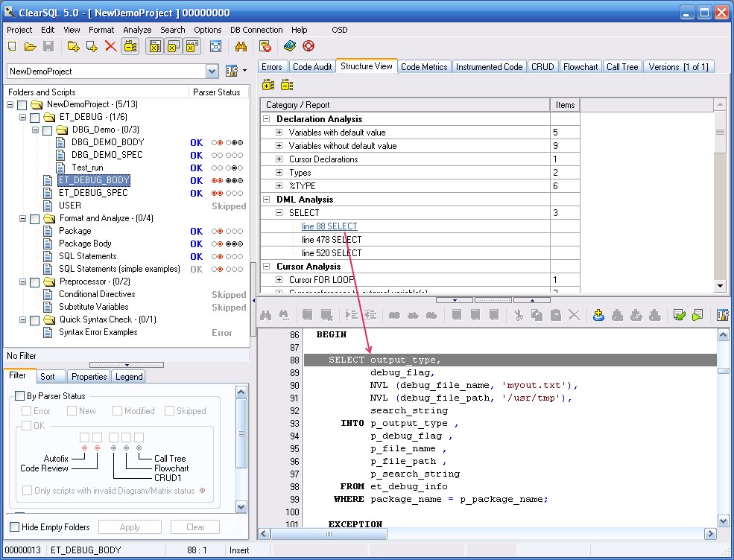The image size is (734, 560).
Task: Click the Paste icon above the code editor
Action: click(556, 315)
